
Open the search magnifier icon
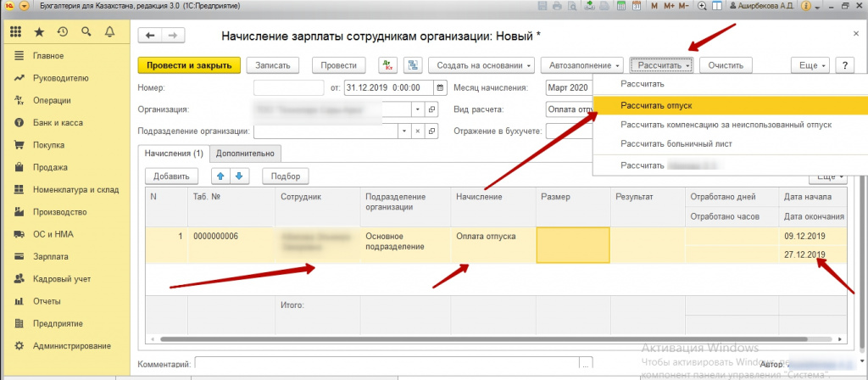(86, 32)
